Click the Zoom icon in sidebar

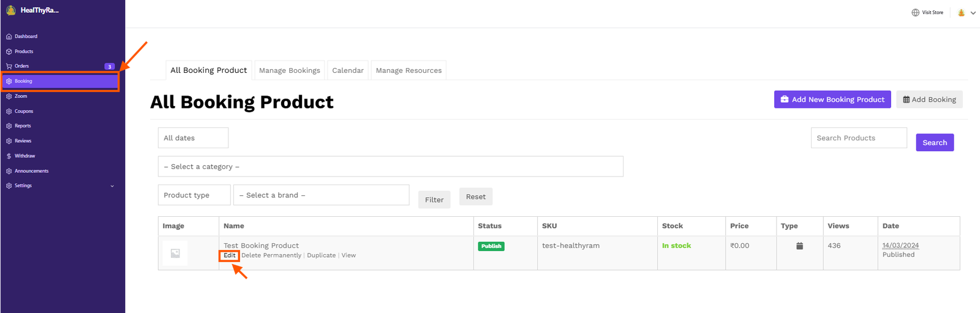9,96
